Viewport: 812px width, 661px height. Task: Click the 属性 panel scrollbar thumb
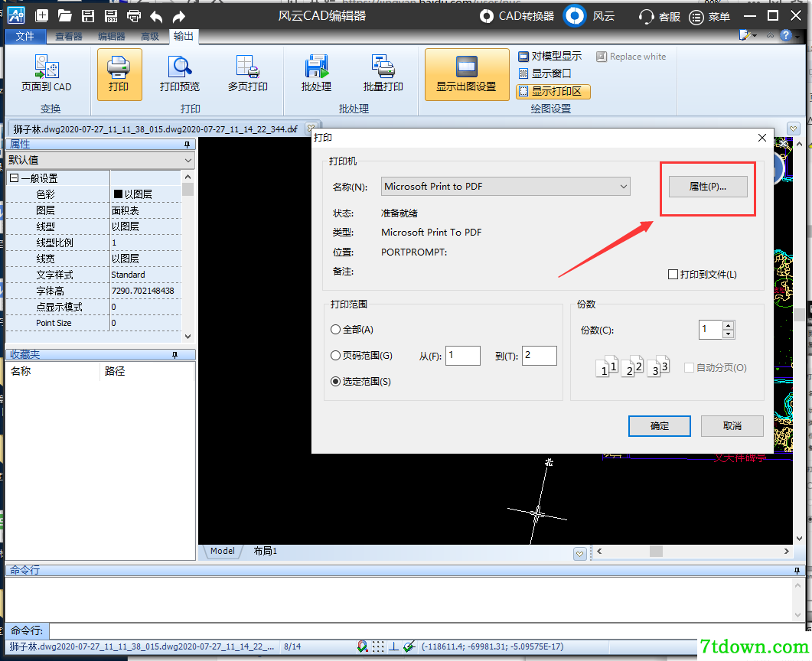point(188,190)
